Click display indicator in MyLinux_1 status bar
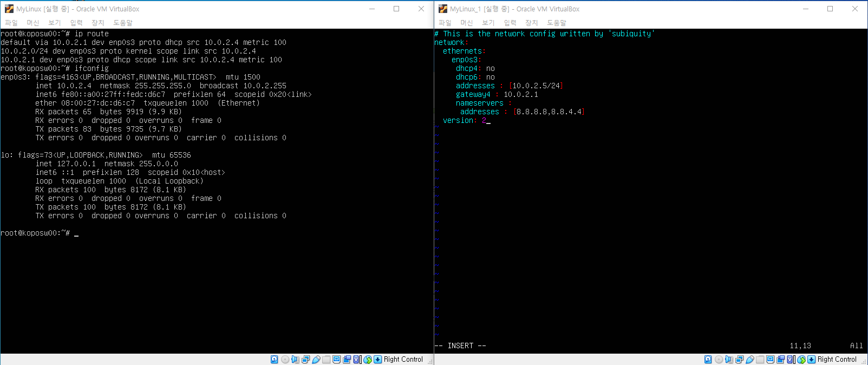This screenshot has width=868, height=365. click(x=770, y=359)
